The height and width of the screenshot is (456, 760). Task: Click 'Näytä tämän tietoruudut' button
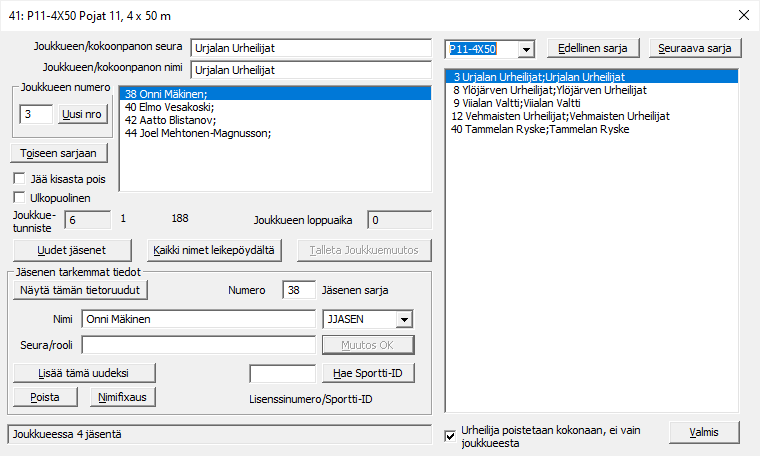coord(83,290)
